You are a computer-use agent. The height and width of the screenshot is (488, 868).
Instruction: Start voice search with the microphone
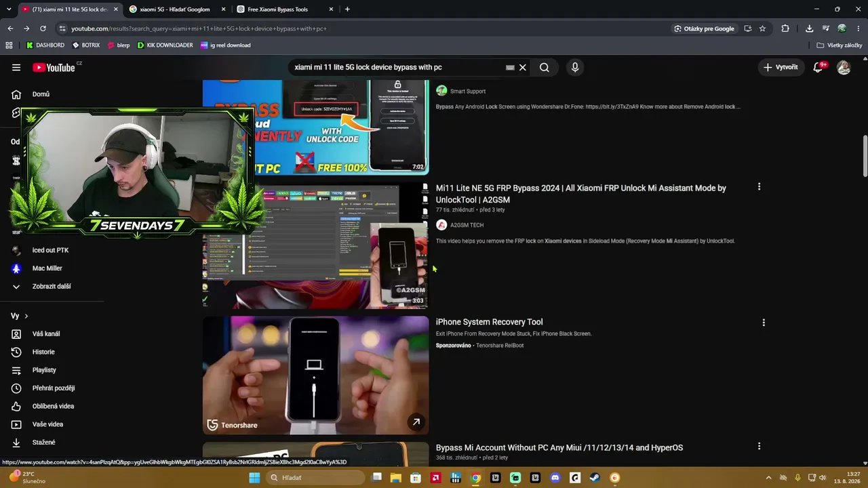click(575, 67)
